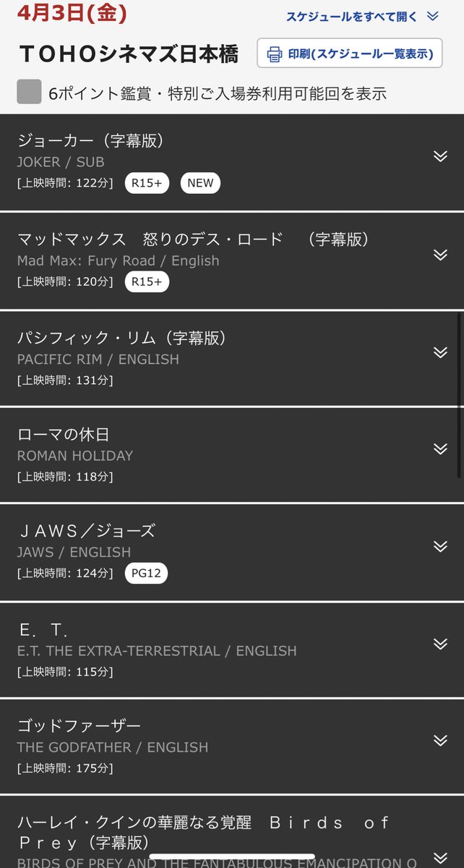Click The Godfather row chevron icon

coord(440,740)
